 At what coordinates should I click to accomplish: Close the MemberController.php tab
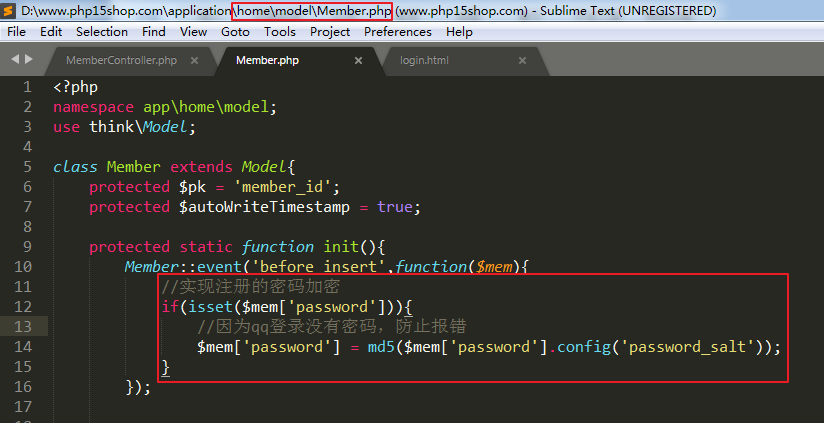point(195,61)
